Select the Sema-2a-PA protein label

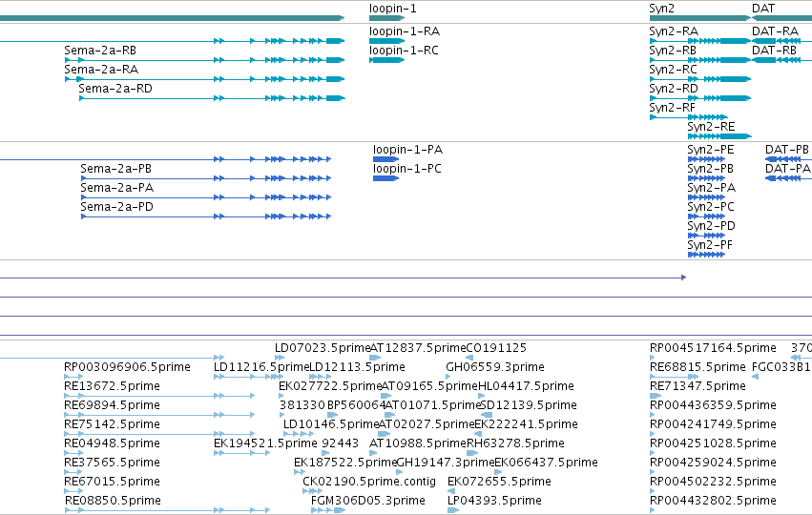[x=117, y=189]
